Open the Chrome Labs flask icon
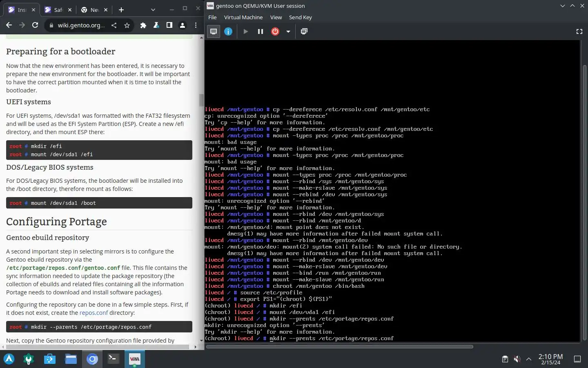 tap(156, 25)
